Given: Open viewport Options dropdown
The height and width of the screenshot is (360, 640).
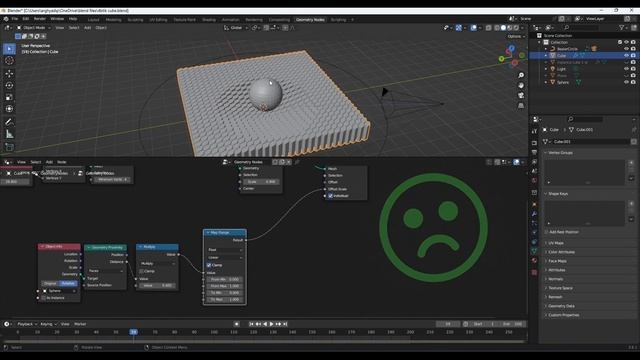Looking at the screenshot, I should [516, 36].
